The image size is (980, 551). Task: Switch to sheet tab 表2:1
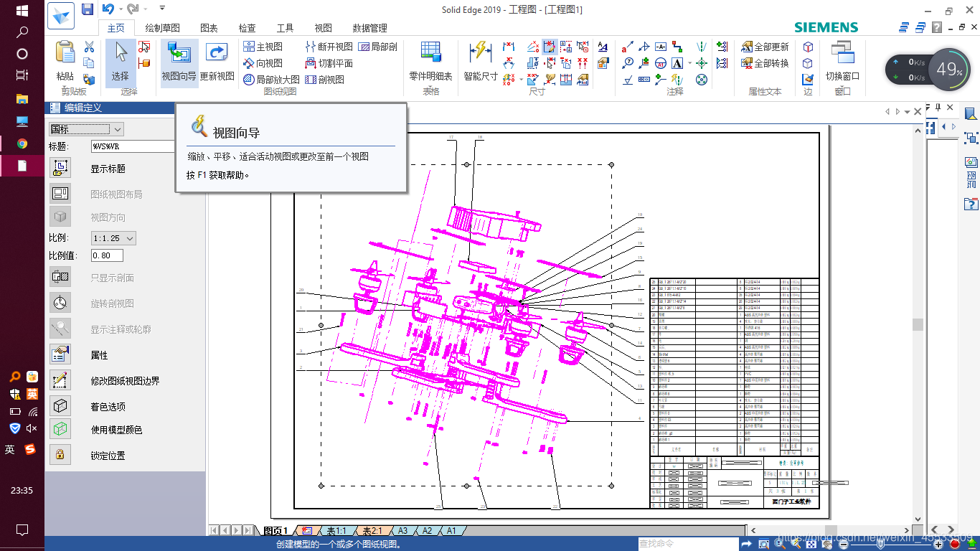(372, 531)
